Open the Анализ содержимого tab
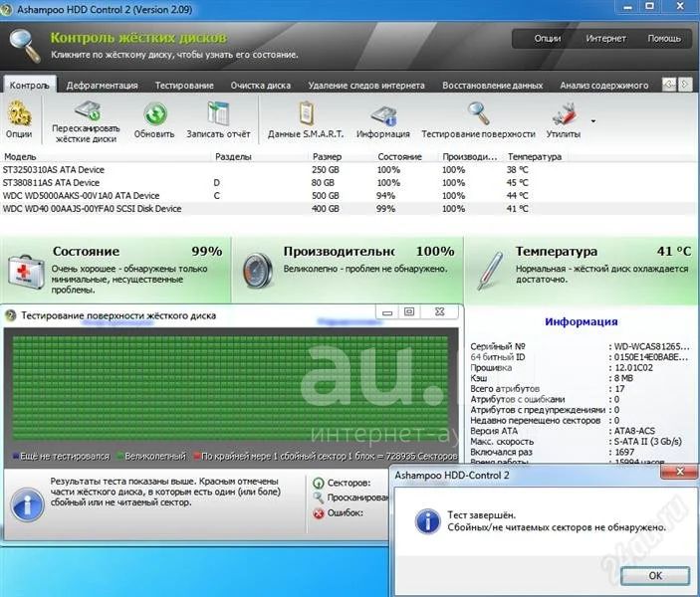 click(604, 86)
